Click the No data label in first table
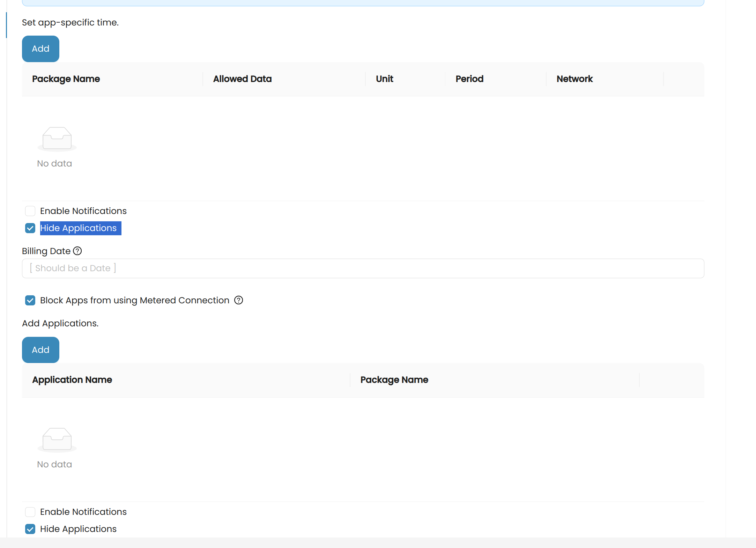This screenshot has height=548, width=756. tap(54, 163)
